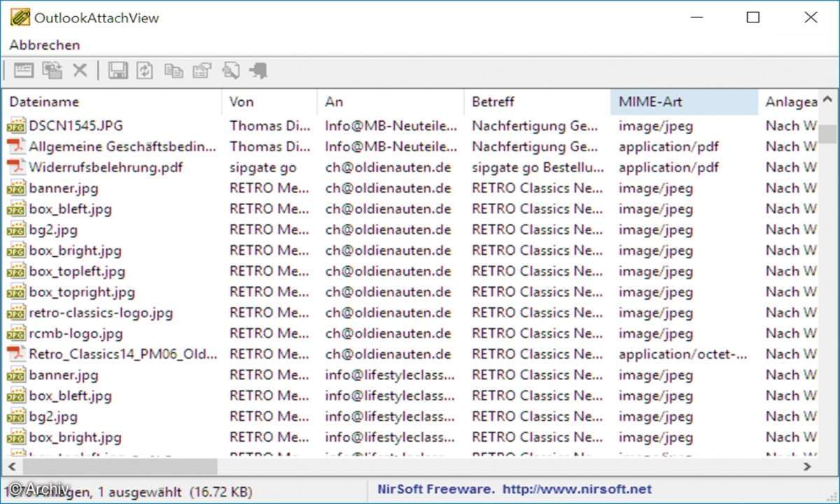
Task: Click the JPG icon of box_topleft.jpg
Action: [x=16, y=272]
